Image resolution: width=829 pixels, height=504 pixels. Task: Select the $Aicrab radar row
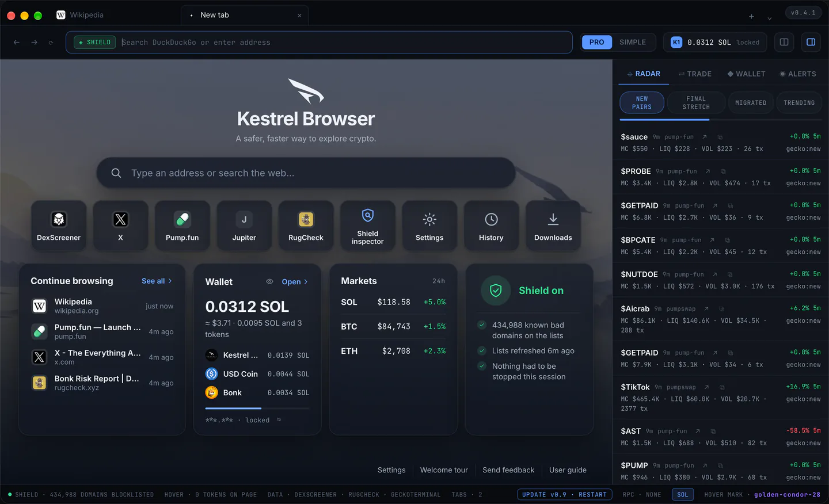[x=721, y=319]
